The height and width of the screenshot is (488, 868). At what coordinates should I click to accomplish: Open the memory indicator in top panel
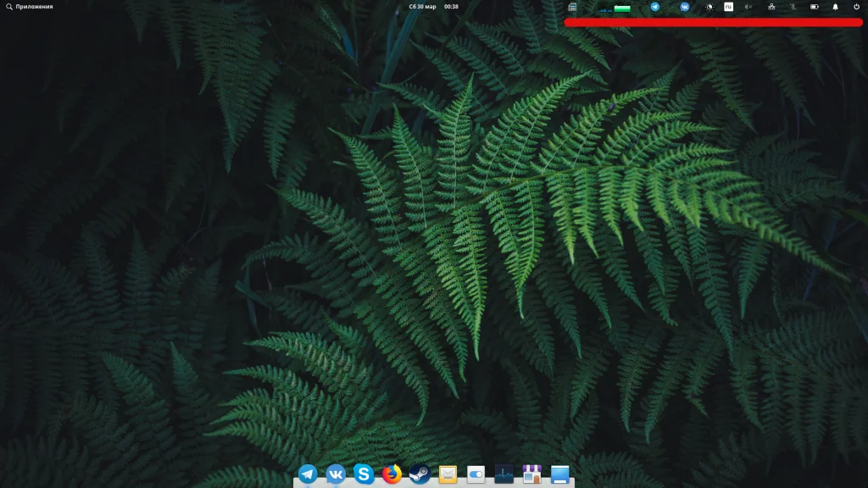[x=572, y=7]
